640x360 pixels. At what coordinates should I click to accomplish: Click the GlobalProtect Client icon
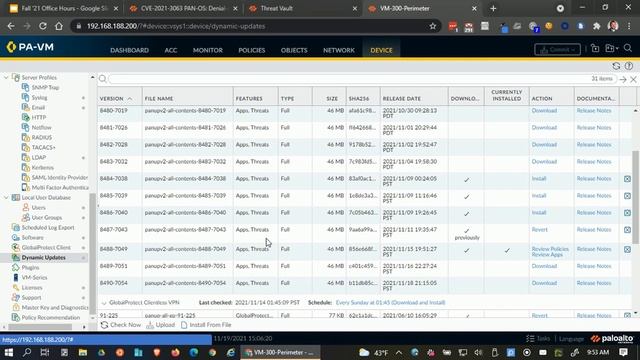(x=16, y=247)
